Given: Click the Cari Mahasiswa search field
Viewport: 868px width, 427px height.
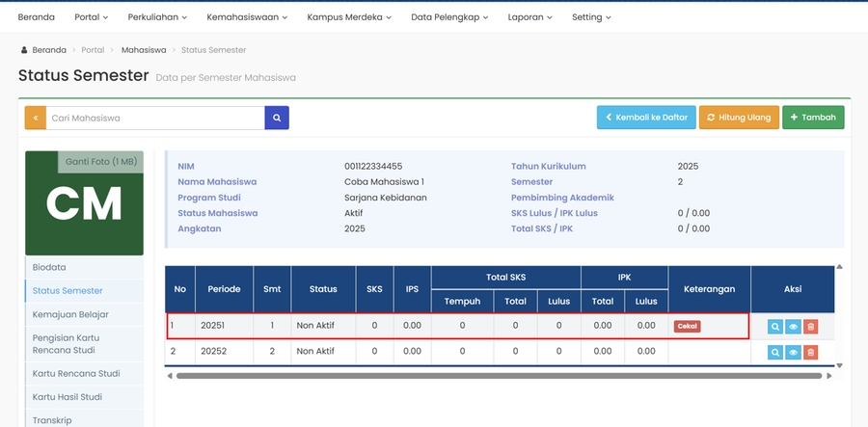Looking at the screenshot, I should [155, 118].
